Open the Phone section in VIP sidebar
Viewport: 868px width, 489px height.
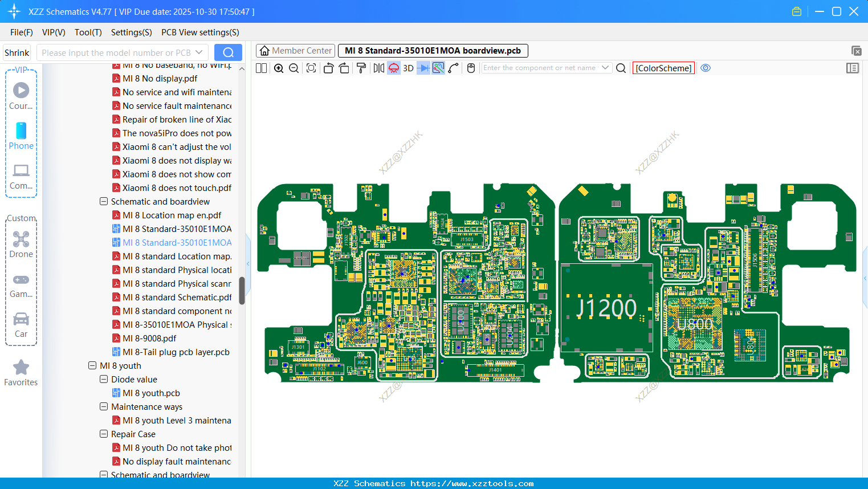point(21,137)
